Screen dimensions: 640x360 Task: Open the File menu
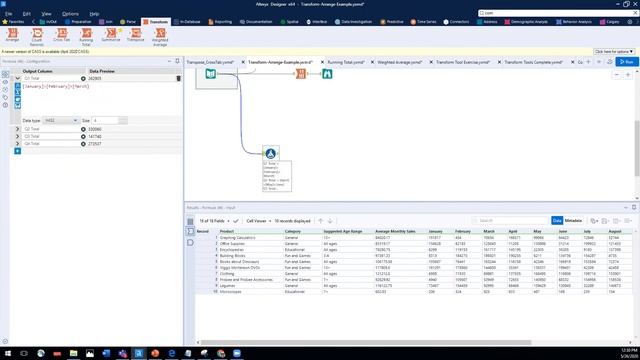click(8, 13)
